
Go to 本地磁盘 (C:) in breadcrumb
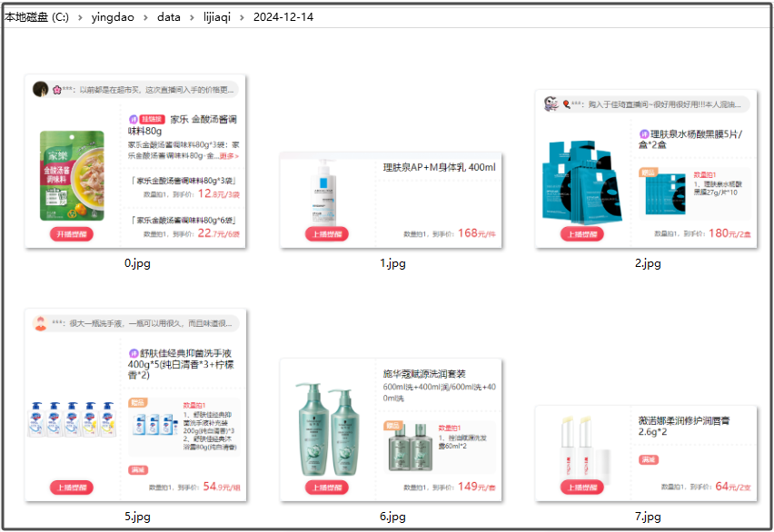coord(36,16)
